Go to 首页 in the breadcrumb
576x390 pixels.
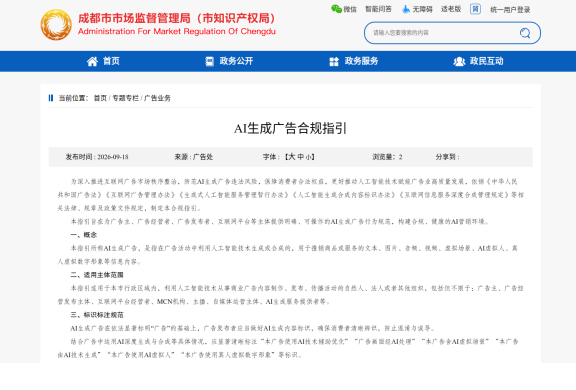(x=100, y=98)
